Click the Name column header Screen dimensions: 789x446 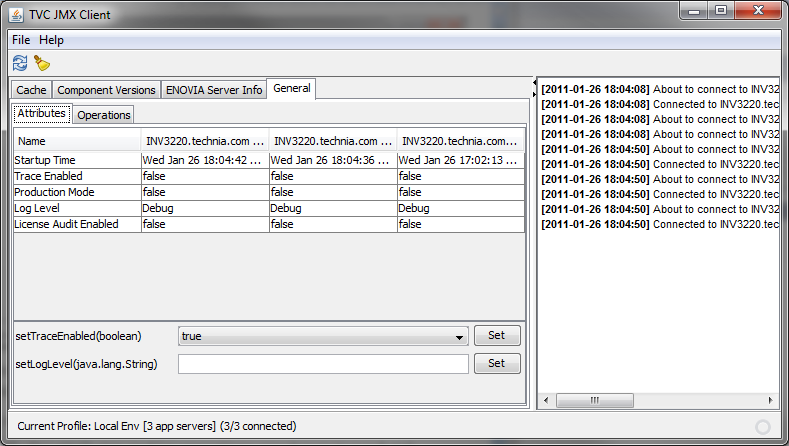click(x=76, y=141)
